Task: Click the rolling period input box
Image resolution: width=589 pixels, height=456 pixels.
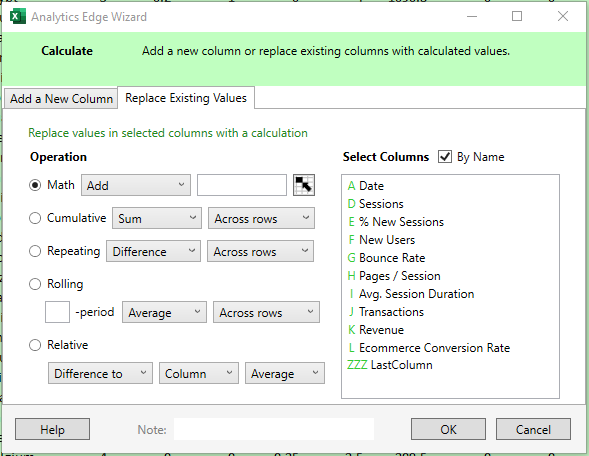Action: click(x=57, y=312)
